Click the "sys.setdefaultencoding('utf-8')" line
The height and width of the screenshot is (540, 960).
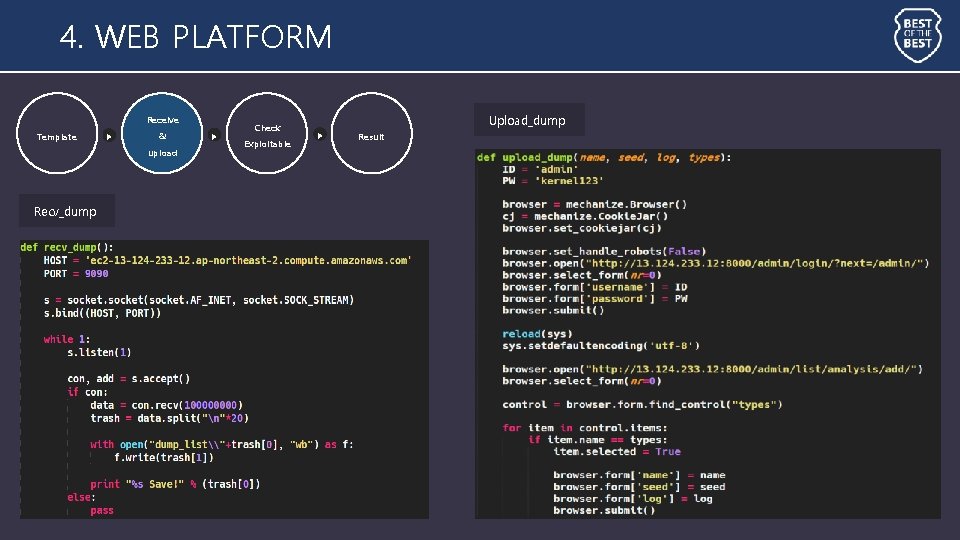pyautogui.click(x=601, y=345)
